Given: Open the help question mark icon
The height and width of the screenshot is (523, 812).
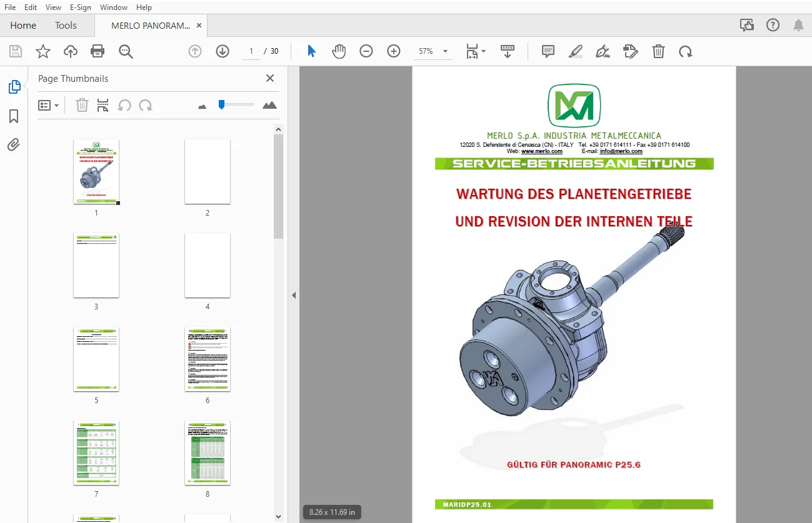Looking at the screenshot, I should [x=773, y=25].
